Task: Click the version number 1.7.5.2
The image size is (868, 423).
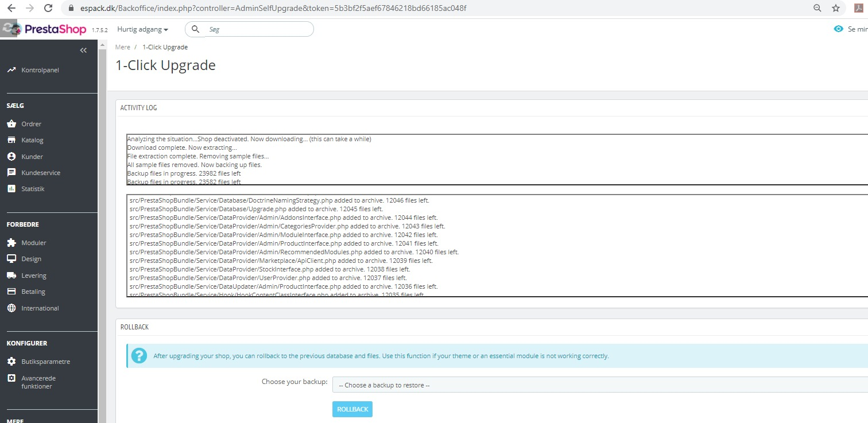Action: [x=100, y=30]
